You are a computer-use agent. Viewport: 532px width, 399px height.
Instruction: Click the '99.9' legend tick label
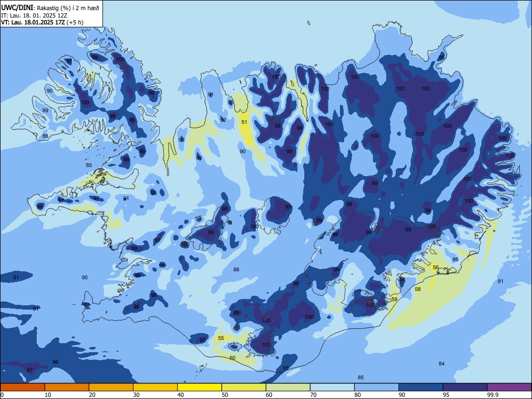coord(492,395)
